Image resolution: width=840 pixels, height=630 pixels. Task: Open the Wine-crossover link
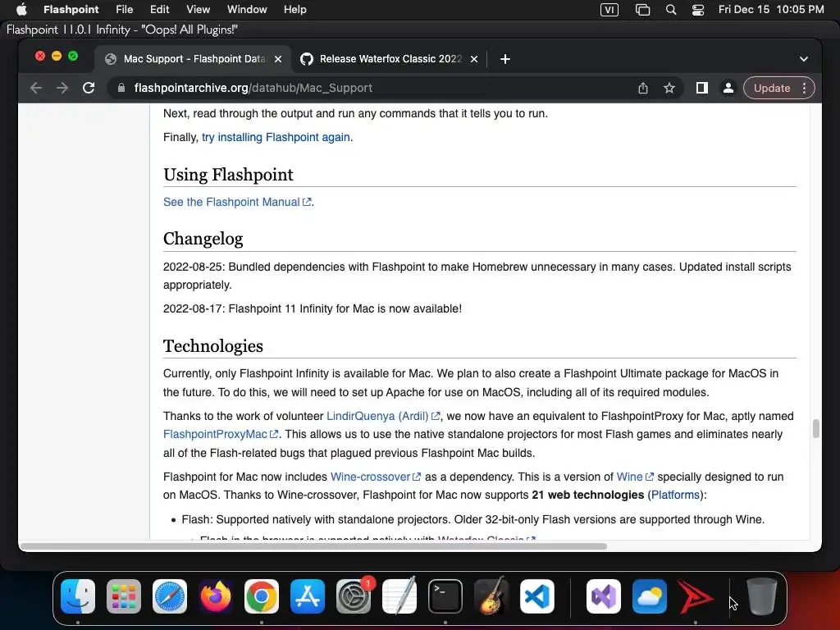click(x=375, y=477)
